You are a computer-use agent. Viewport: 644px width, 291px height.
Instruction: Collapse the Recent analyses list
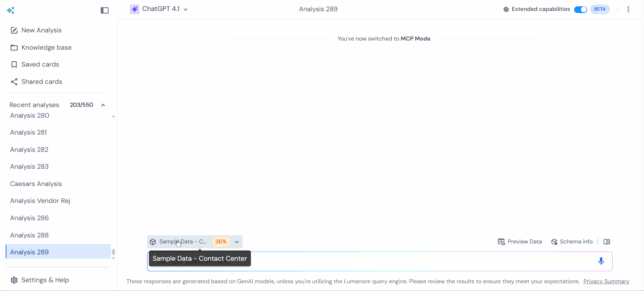tap(103, 105)
